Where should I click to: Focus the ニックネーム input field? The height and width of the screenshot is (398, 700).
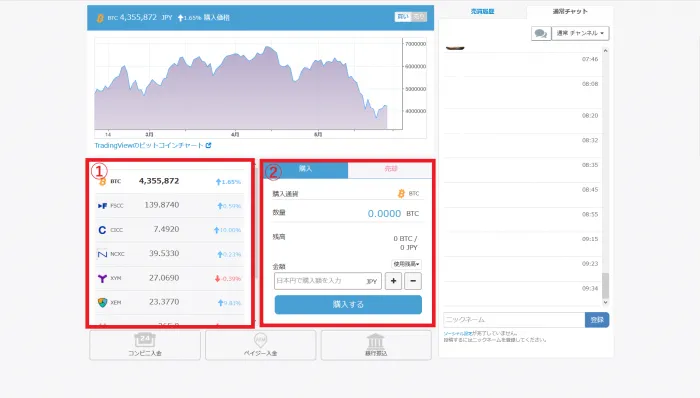click(514, 320)
